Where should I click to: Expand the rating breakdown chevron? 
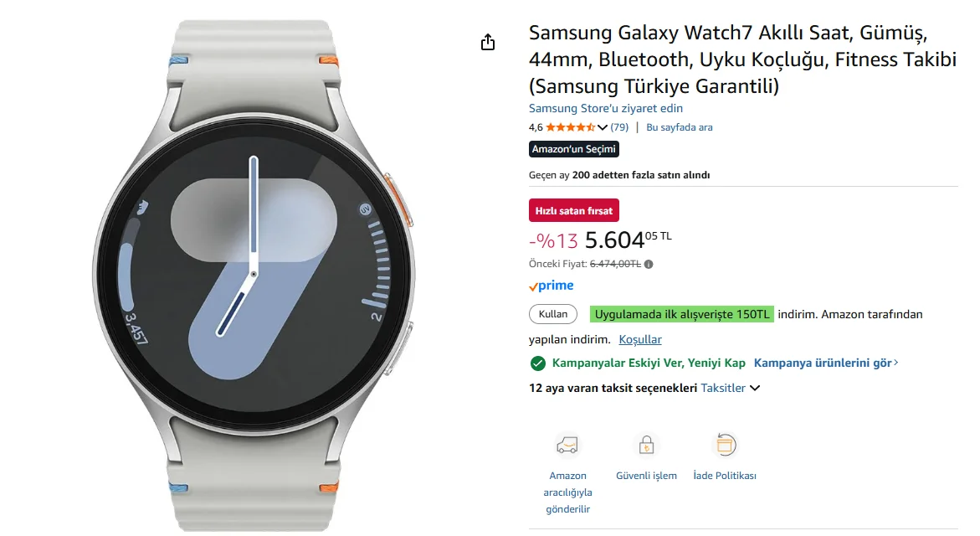click(x=603, y=128)
